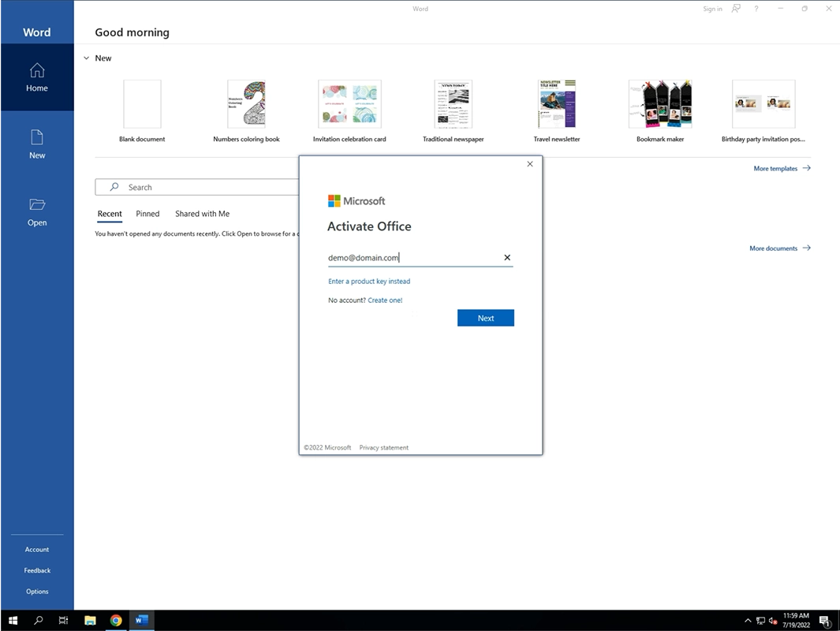The width and height of the screenshot is (840, 631).
Task: Switch to the Shared with Me tab
Action: 202,213
